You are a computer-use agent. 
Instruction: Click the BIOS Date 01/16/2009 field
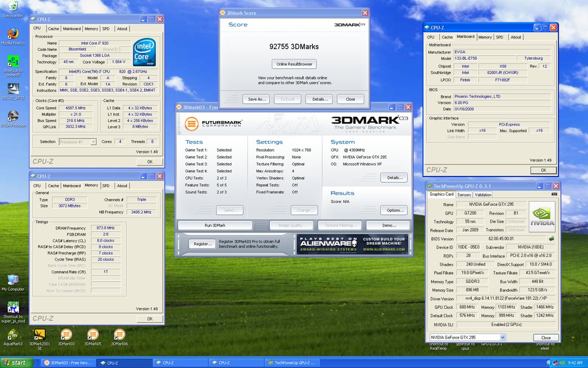(x=502, y=109)
